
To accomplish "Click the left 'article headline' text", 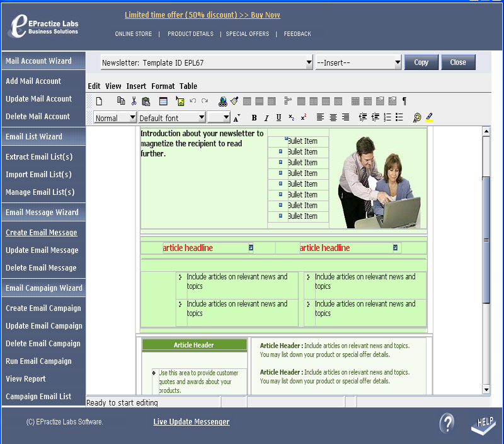I will tap(188, 248).
